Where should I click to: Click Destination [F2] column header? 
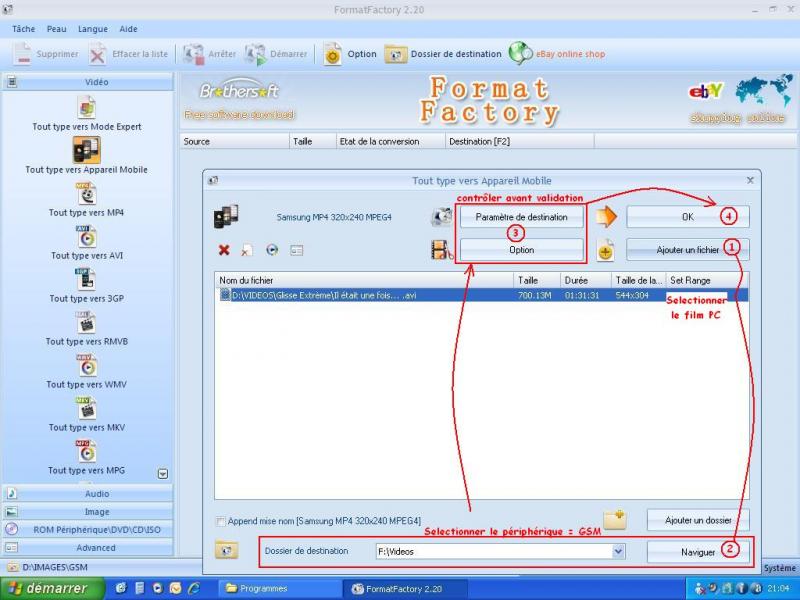coord(519,141)
